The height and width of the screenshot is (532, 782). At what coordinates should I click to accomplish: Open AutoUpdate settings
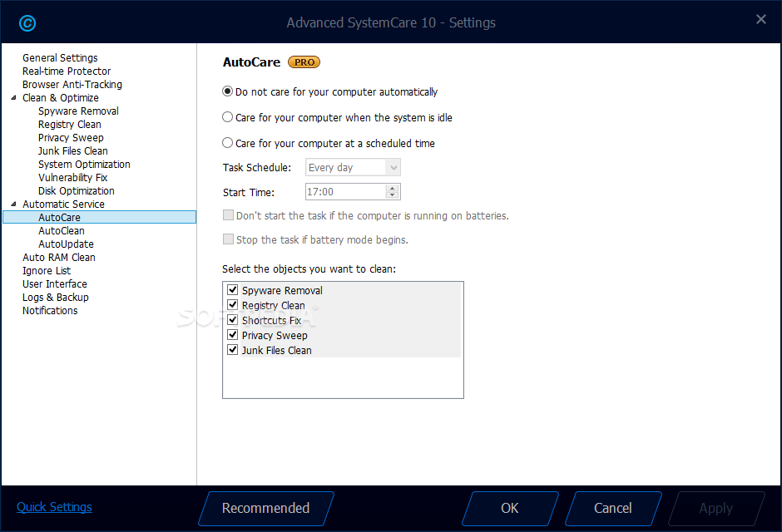tap(66, 244)
